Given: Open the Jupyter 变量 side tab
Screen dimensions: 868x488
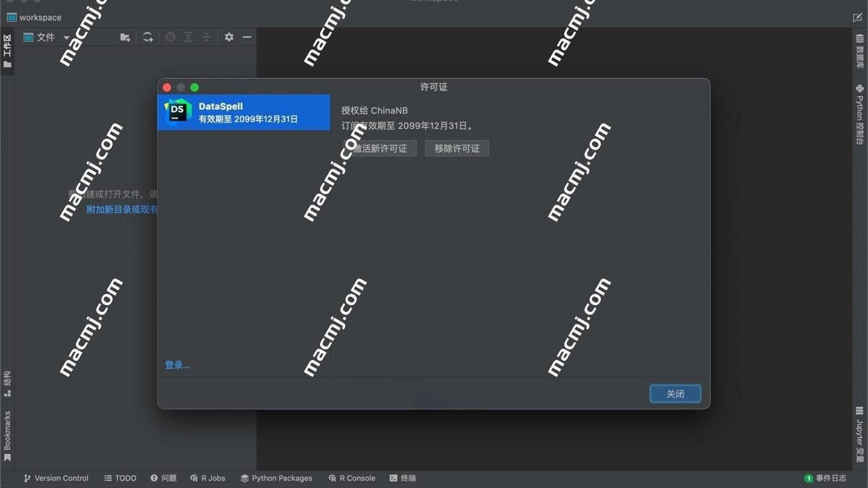Looking at the screenshot, I should 860,434.
